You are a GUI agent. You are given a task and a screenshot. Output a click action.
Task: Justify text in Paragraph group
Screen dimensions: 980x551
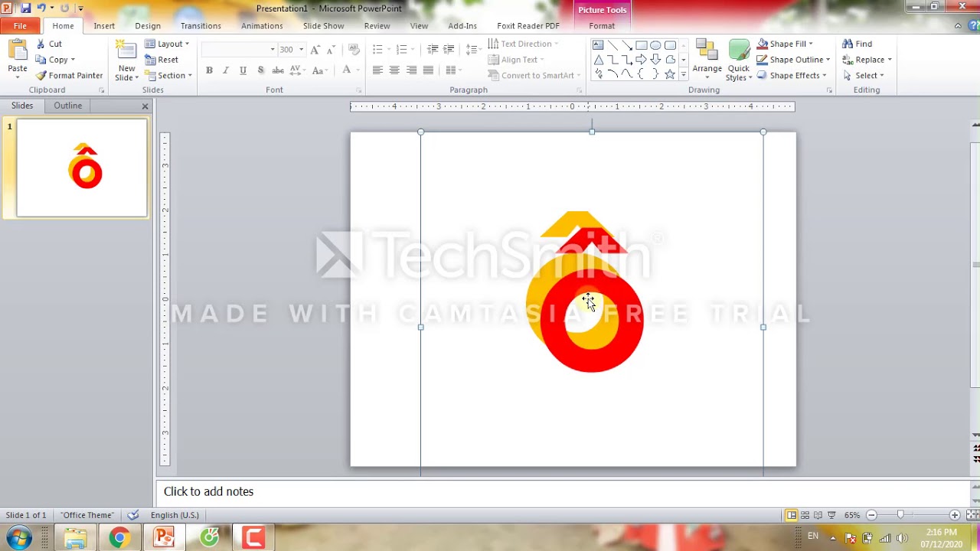[428, 70]
